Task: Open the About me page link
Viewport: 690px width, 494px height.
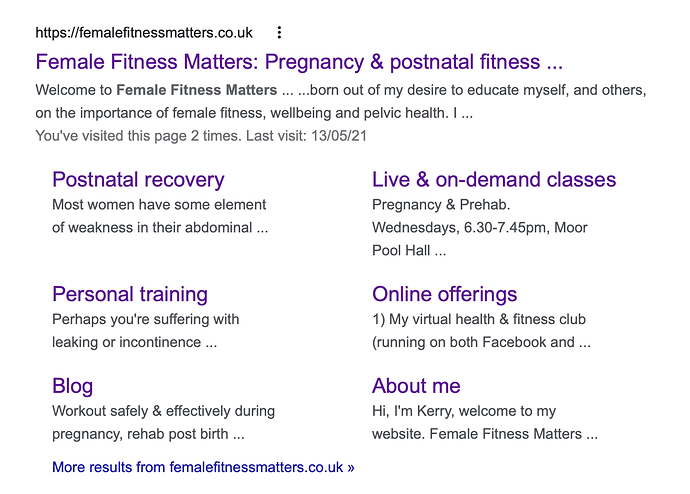Action: 416,386
